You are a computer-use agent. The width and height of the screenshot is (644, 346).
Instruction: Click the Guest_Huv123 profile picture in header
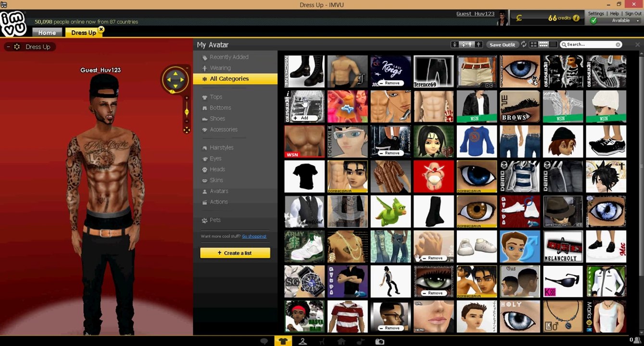(x=503, y=18)
